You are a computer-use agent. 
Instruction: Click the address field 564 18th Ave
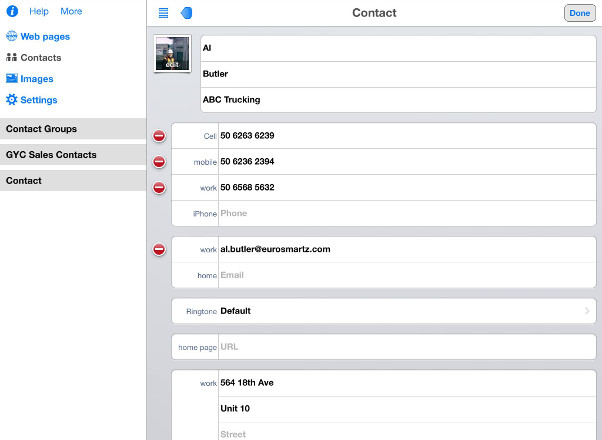pos(407,383)
